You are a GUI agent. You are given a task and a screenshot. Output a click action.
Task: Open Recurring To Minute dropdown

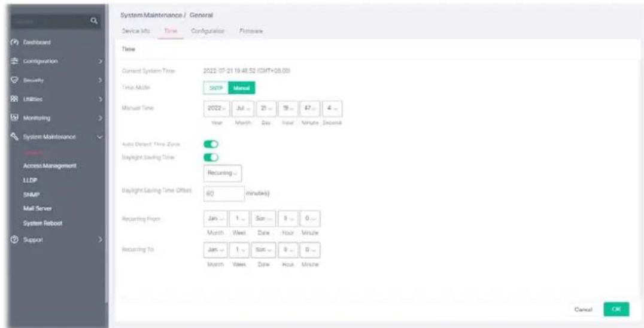[310, 250]
